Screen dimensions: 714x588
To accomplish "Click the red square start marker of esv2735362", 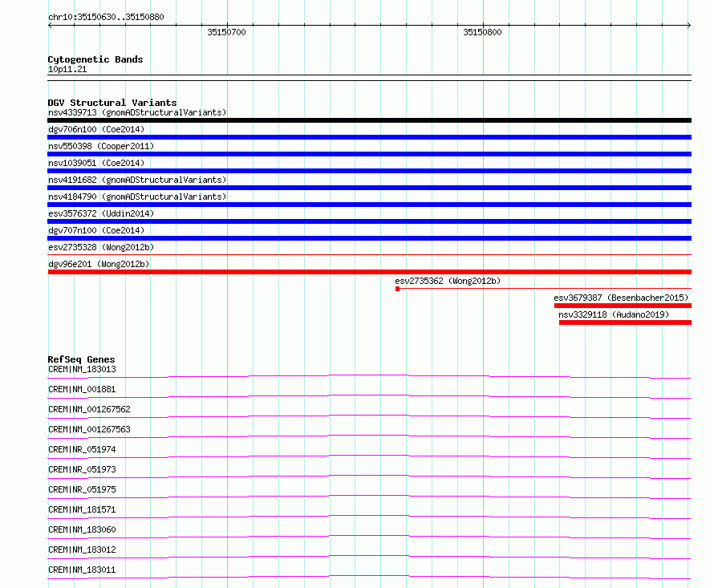I will pos(398,289).
